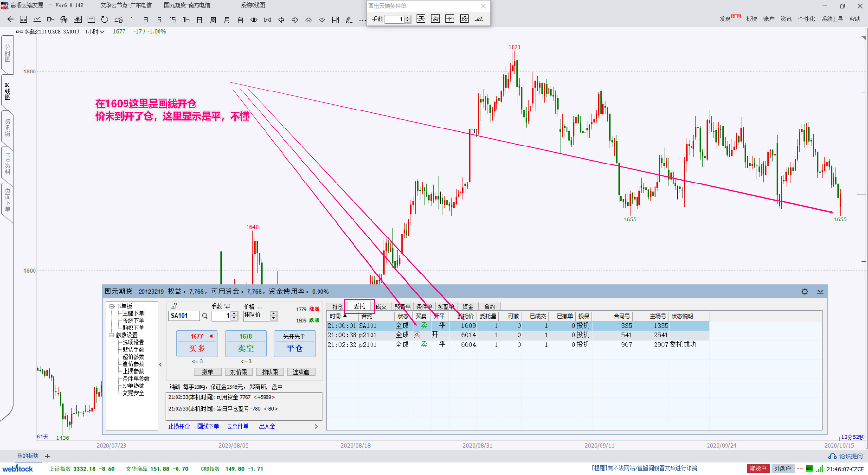868x475 pixels.
Task: Click the 反 reverse icon in cloud order box
Action: (464, 19)
